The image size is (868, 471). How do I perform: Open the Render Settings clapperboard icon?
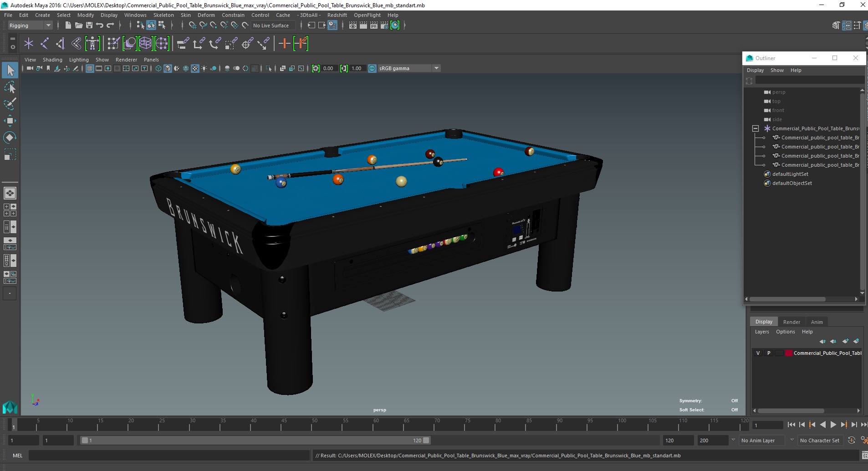(x=384, y=26)
